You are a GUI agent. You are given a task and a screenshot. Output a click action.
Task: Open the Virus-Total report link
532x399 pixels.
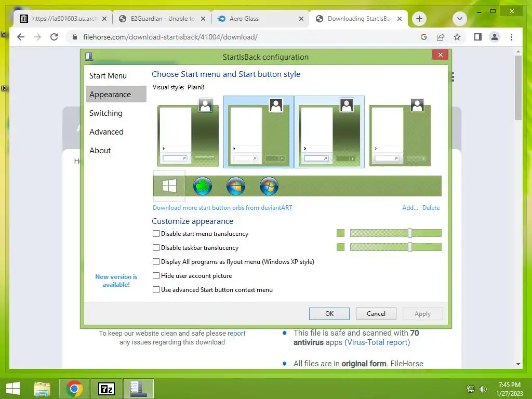point(377,342)
